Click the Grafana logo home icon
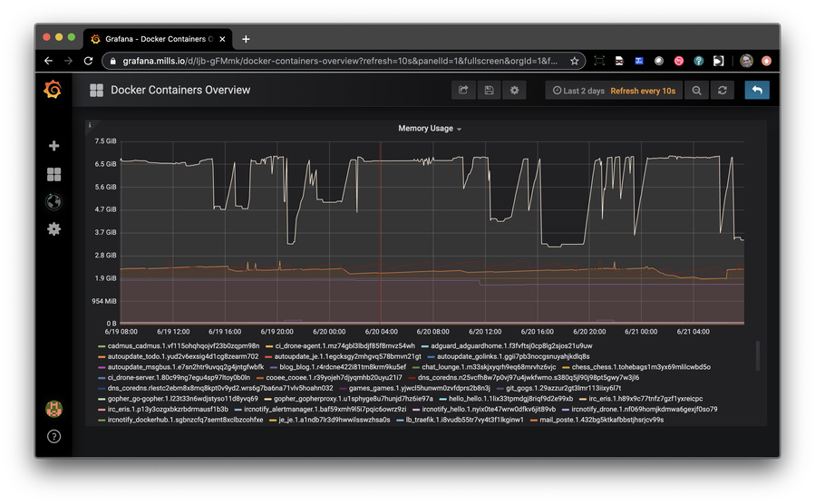This screenshot has height=504, width=815. coord(53,90)
